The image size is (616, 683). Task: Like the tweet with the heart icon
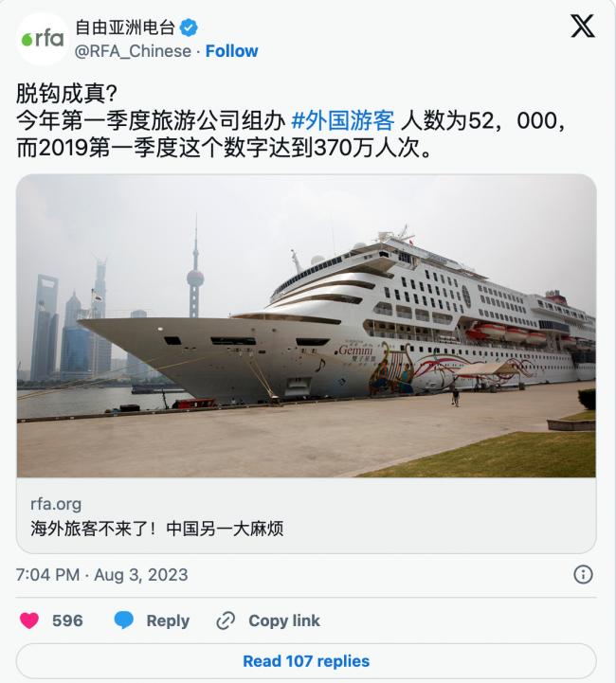[x=29, y=620]
